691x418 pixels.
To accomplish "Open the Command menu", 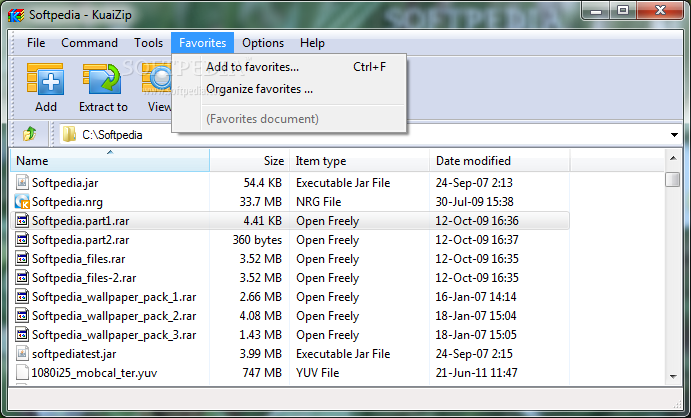I will click(x=89, y=43).
